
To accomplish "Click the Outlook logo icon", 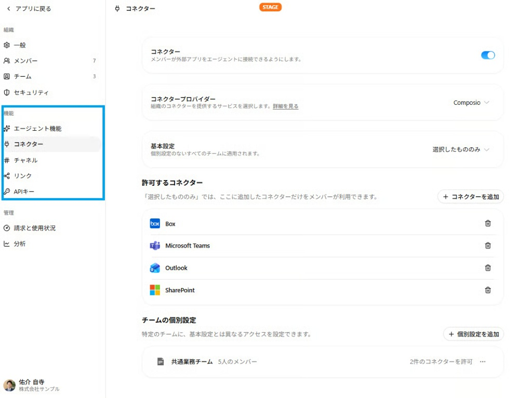I will coord(155,268).
